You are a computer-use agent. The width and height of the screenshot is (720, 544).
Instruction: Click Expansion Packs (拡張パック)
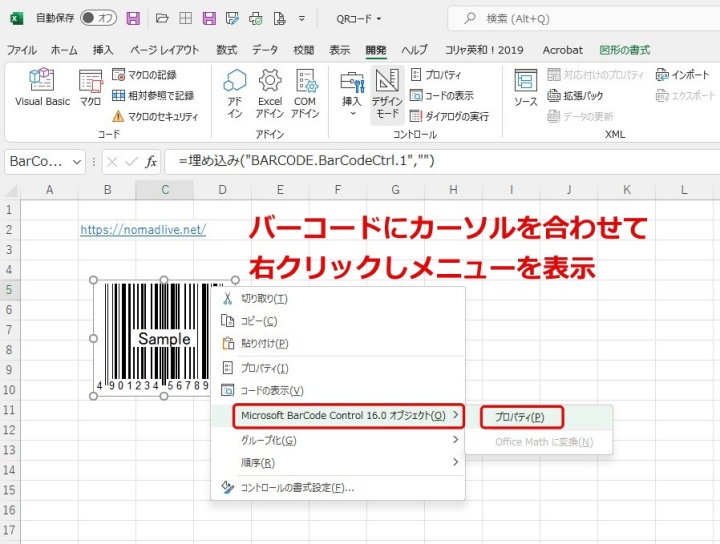pyautogui.click(x=575, y=95)
